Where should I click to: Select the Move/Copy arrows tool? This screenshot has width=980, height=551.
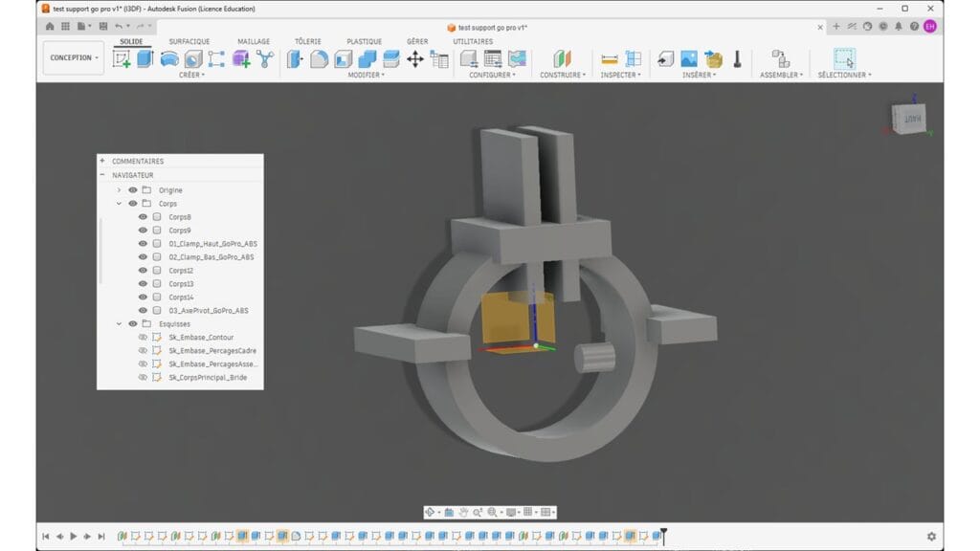click(415, 58)
